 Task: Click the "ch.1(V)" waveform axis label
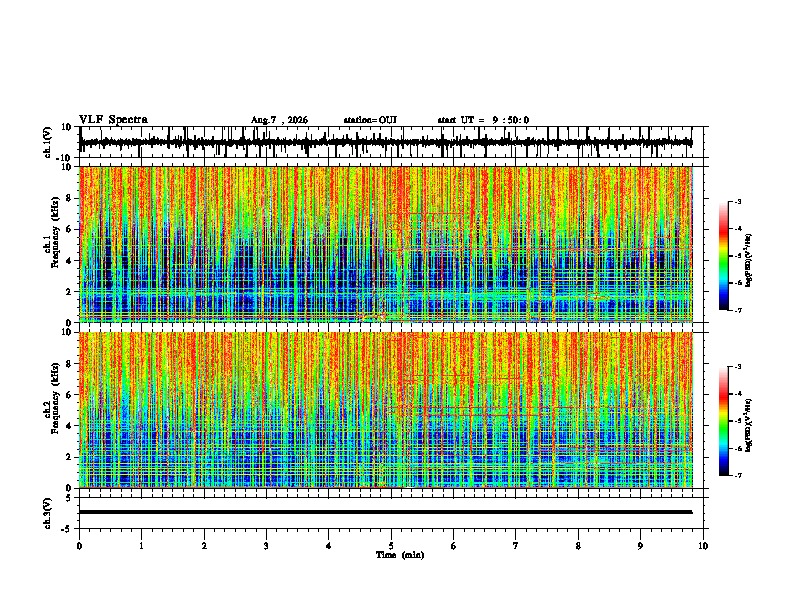coord(48,142)
